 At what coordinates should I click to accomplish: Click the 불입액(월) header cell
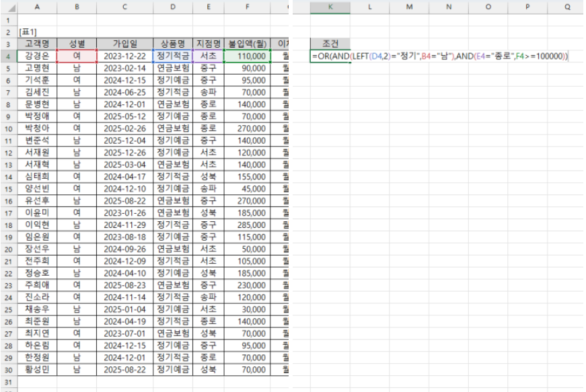pos(247,44)
